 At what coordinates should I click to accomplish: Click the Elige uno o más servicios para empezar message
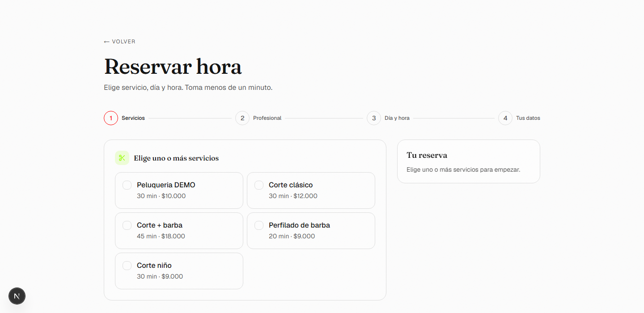coord(463,170)
